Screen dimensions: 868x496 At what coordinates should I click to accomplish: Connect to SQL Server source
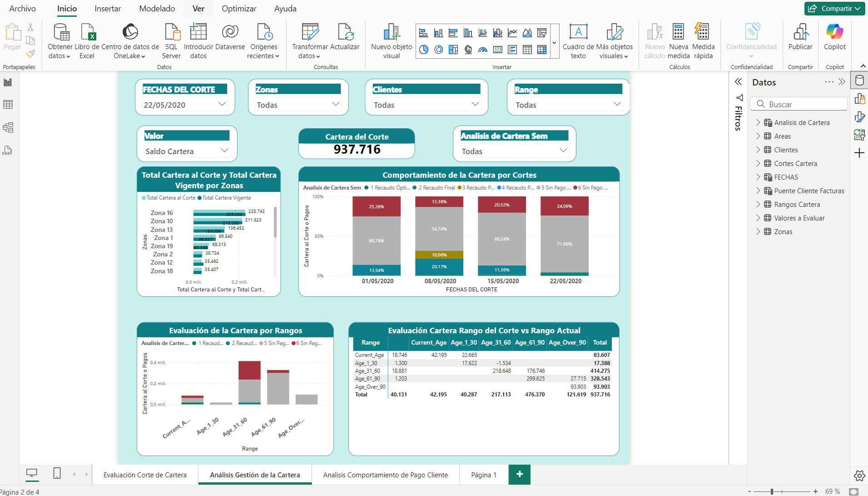point(171,41)
